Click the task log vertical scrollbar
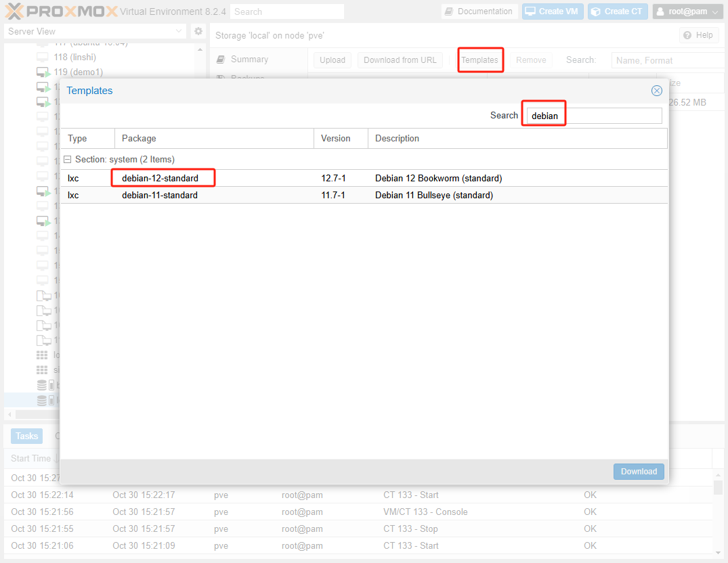The image size is (728, 563). coord(718,487)
